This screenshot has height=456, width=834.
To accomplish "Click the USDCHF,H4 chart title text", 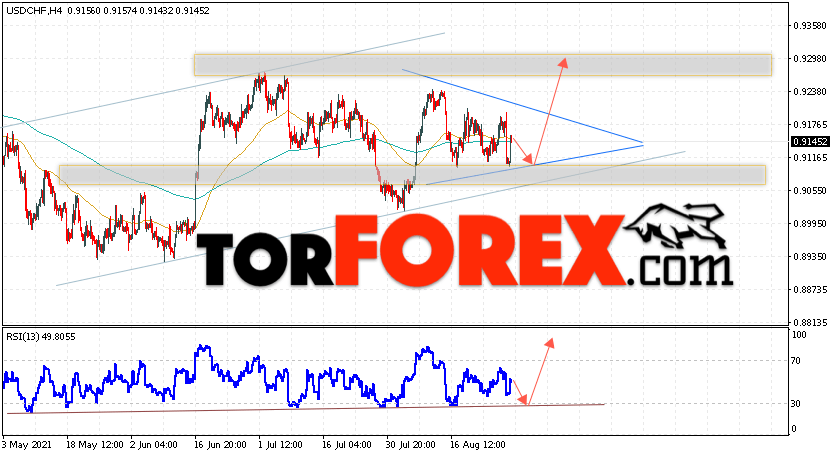I will click(35, 11).
